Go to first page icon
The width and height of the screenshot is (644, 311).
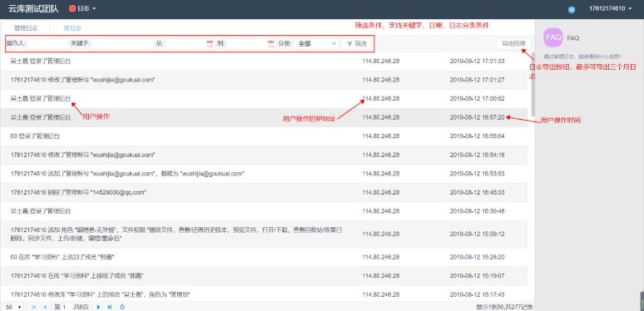click(33, 307)
